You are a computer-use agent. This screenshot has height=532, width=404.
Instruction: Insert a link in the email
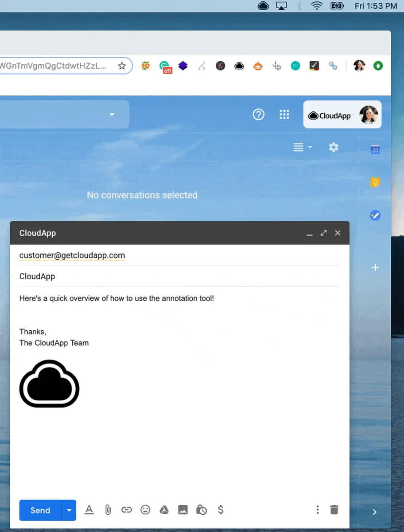127,510
